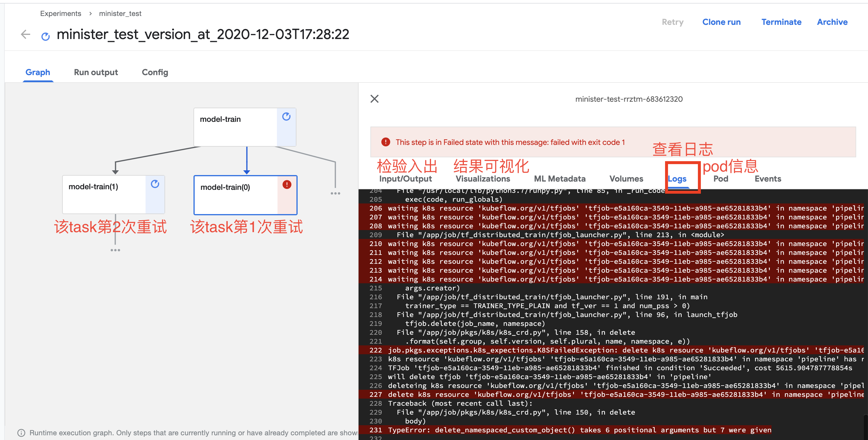Click the info icon near runtime graph note

click(21, 433)
